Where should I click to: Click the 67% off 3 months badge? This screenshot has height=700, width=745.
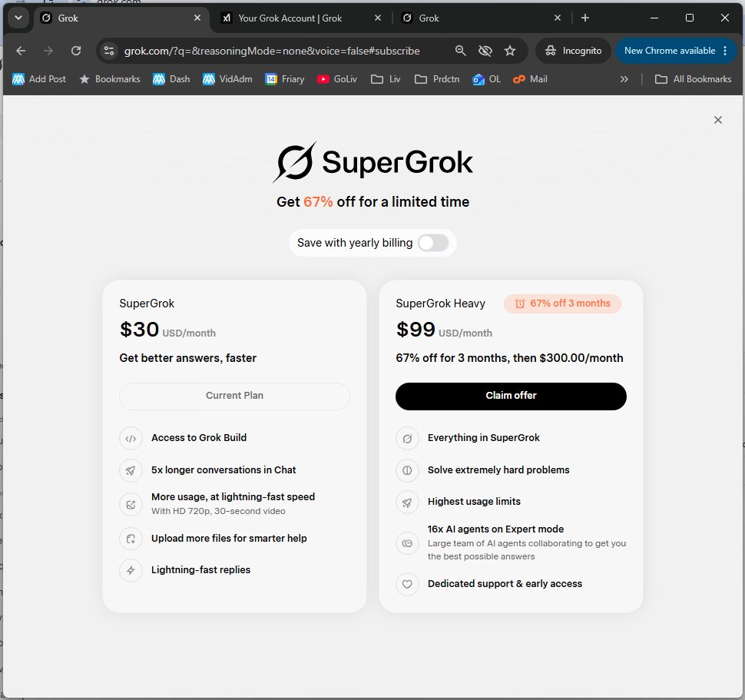coord(562,304)
